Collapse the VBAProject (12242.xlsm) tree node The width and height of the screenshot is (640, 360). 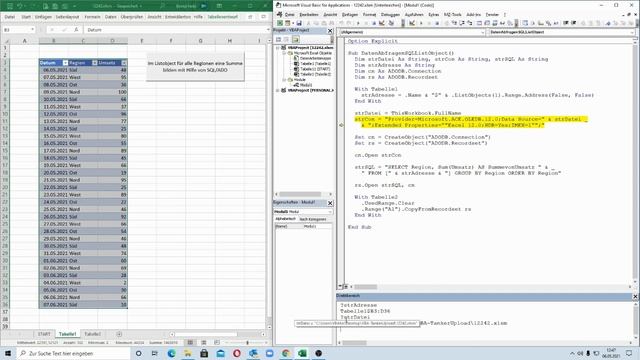click(x=278, y=48)
